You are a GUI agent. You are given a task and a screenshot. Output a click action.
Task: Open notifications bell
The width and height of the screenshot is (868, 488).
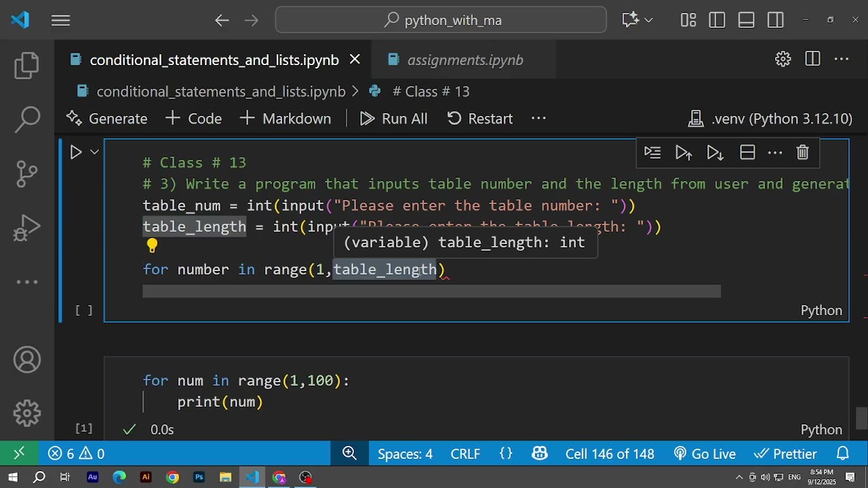click(x=843, y=453)
